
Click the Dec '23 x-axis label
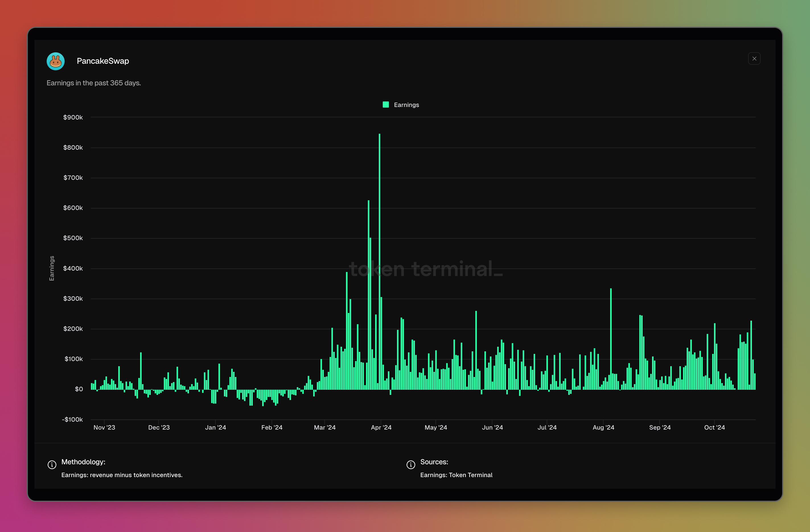159,428
